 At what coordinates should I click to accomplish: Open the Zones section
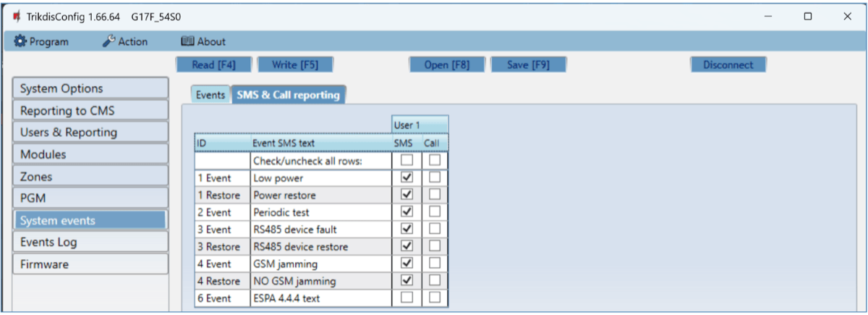click(90, 177)
